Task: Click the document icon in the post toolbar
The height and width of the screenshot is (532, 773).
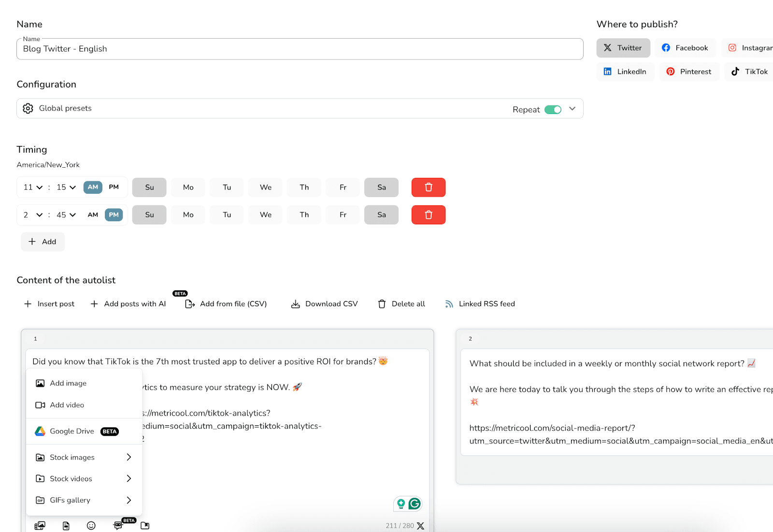Action: point(66,526)
